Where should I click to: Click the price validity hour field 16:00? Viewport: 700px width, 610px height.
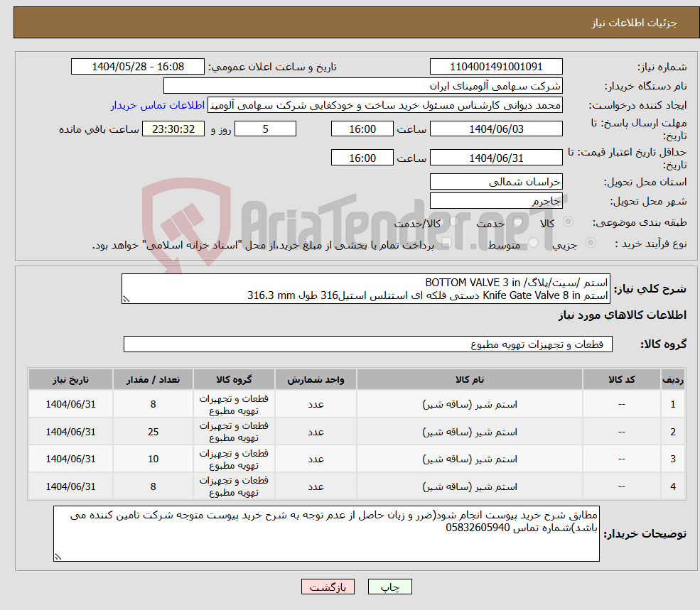pyautogui.click(x=362, y=158)
